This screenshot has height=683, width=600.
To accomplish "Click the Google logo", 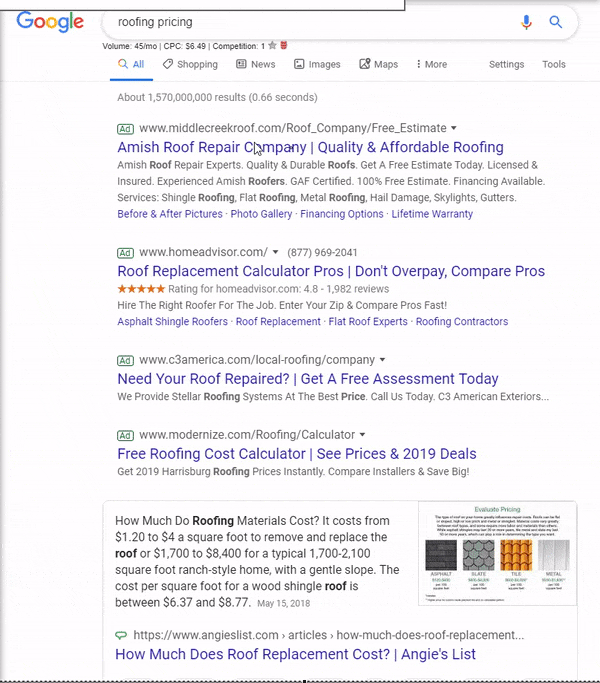I will point(50,22).
